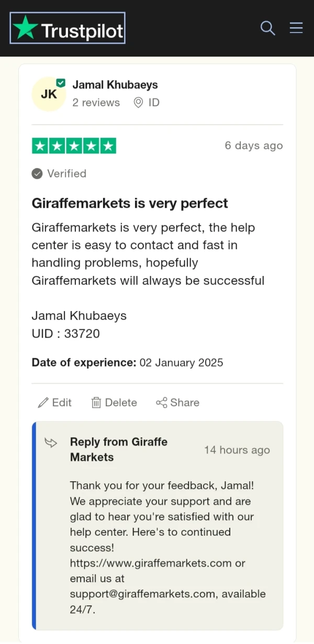
Task: Click the five-star rating image
Action: 74,146
